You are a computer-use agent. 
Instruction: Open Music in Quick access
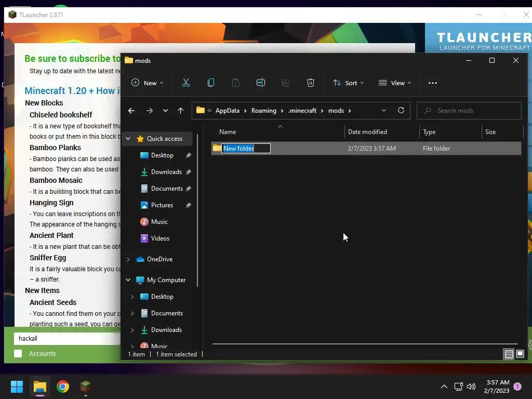pyautogui.click(x=159, y=221)
